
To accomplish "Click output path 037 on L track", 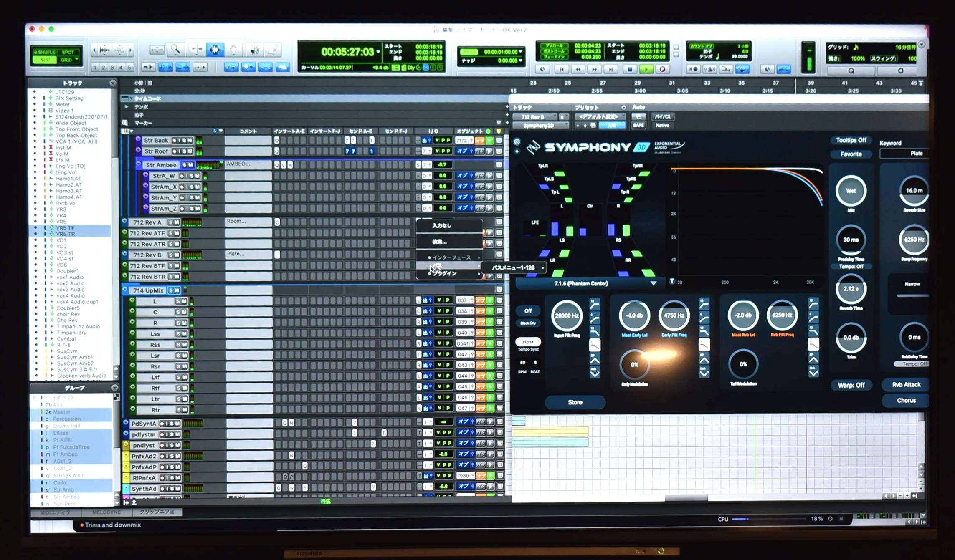I will [465, 300].
